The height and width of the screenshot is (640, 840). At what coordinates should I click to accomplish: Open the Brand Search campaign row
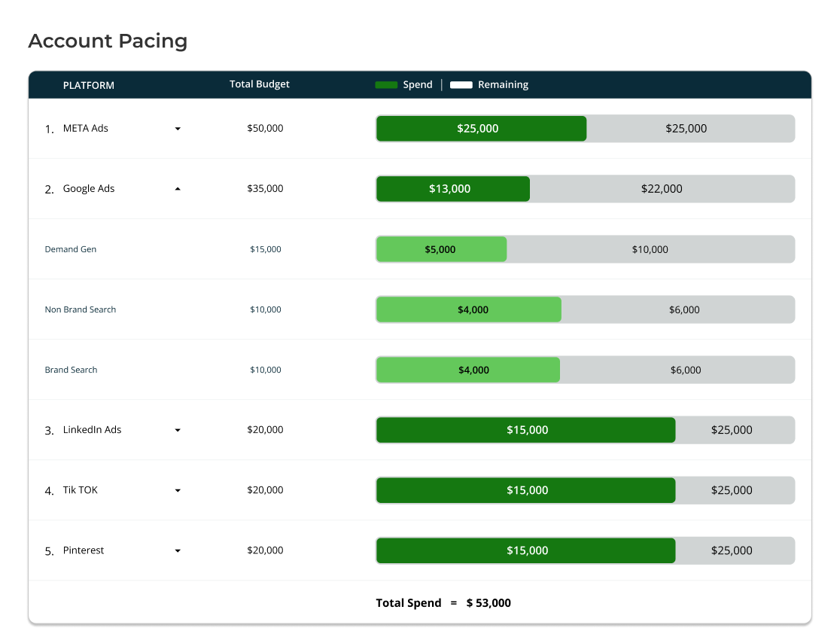(x=71, y=370)
